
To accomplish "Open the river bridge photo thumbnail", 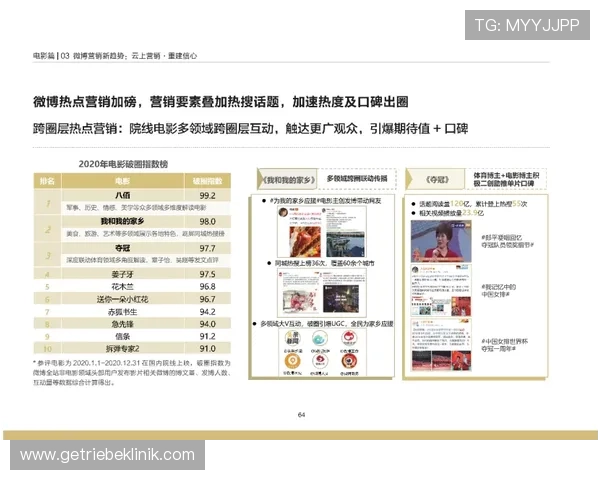I will coord(346,244).
